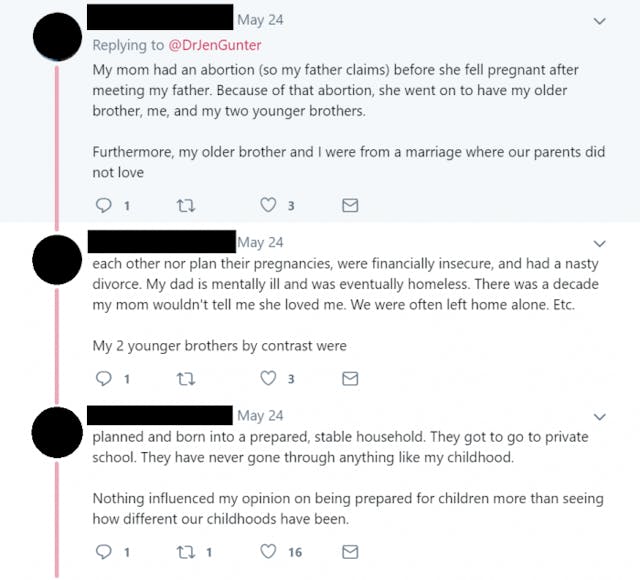This screenshot has height=580, width=640.
Task: Share second tweet via envelope icon
Action: pos(350,379)
